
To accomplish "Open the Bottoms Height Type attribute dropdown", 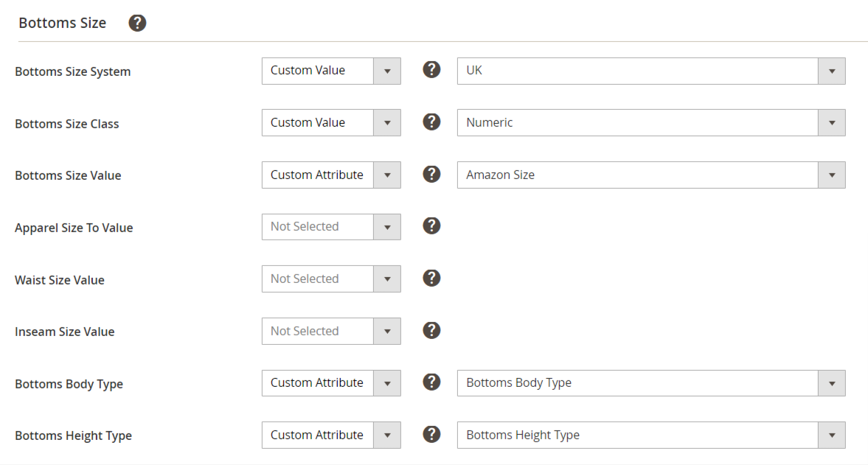I will point(650,436).
